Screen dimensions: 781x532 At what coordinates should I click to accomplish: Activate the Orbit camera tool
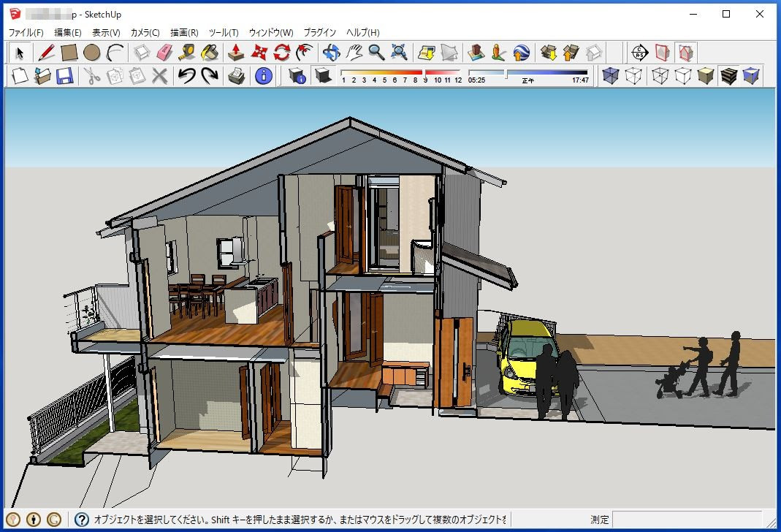click(x=331, y=53)
